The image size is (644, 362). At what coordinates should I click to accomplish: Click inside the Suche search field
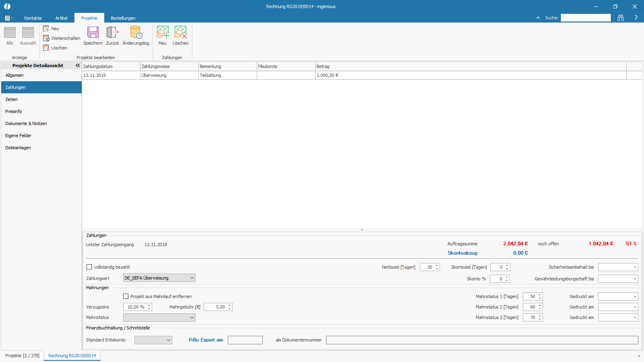586,17
